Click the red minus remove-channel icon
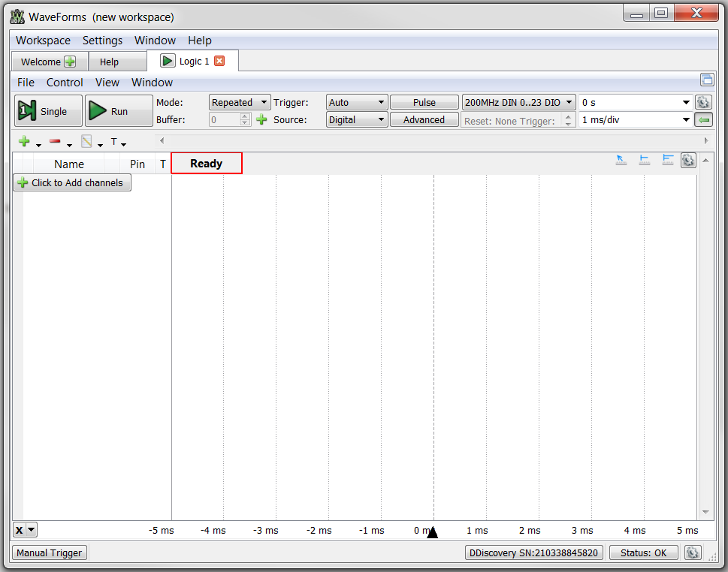The image size is (728, 572). (55, 141)
